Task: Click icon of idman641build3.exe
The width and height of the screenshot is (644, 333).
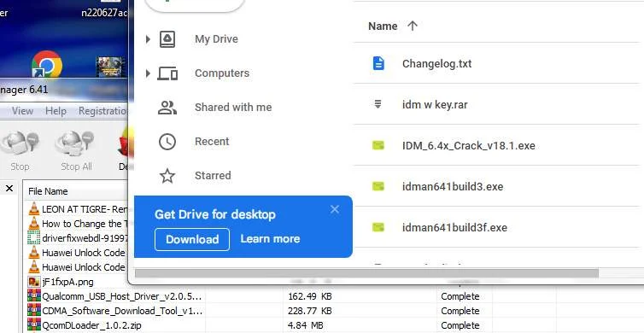Action: coord(378,186)
